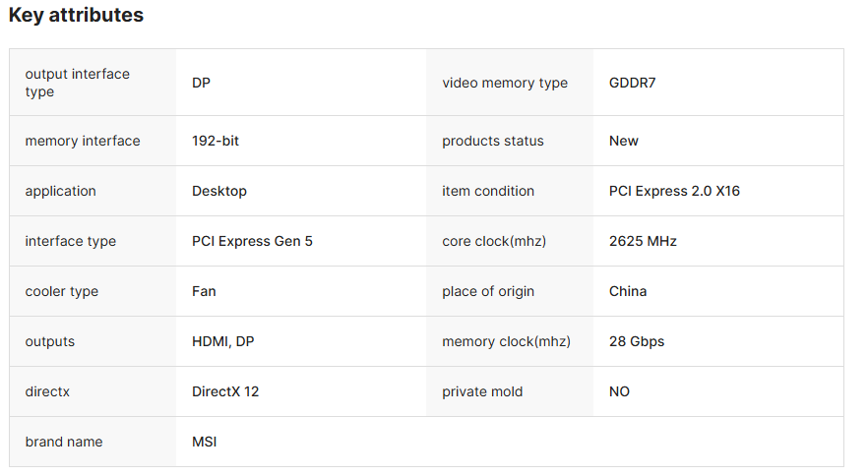Click the 28 Gbps memory clock value
The width and height of the screenshot is (868, 476).
pyautogui.click(x=637, y=341)
